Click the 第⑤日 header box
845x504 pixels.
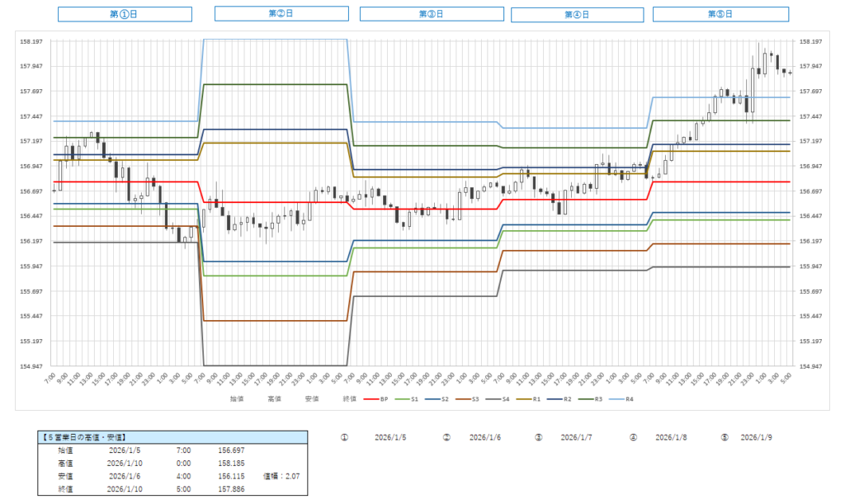point(720,14)
